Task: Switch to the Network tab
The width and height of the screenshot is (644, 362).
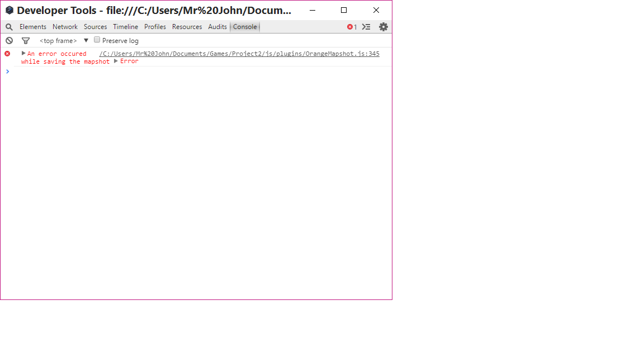Action: 65,27
